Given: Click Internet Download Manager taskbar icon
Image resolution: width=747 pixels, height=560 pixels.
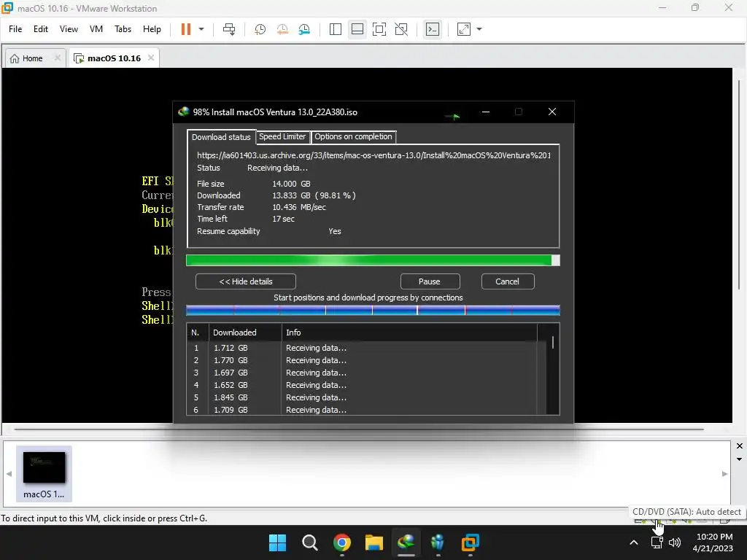Looking at the screenshot, I should (x=406, y=542).
